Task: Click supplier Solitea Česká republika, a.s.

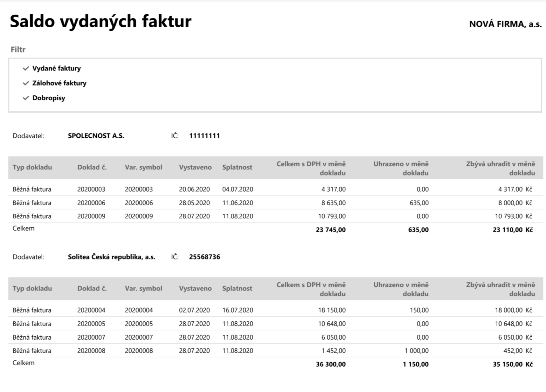Action: click(112, 257)
